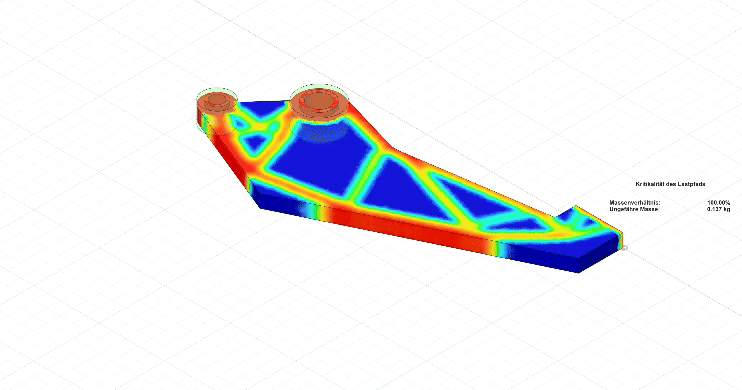
Task: Select the blue front-left corner side face
Action: 276,197
